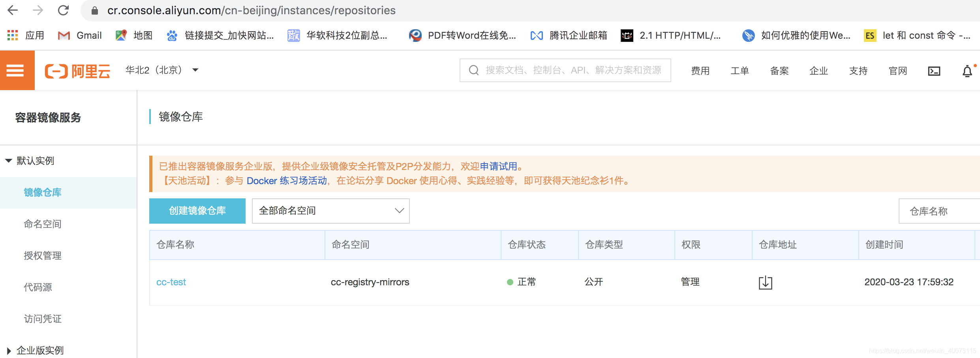The height and width of the screenshot is (358, 980).
Task: Click the 正常 status cell
Action: pyautogui.click(x=522, y=282)
